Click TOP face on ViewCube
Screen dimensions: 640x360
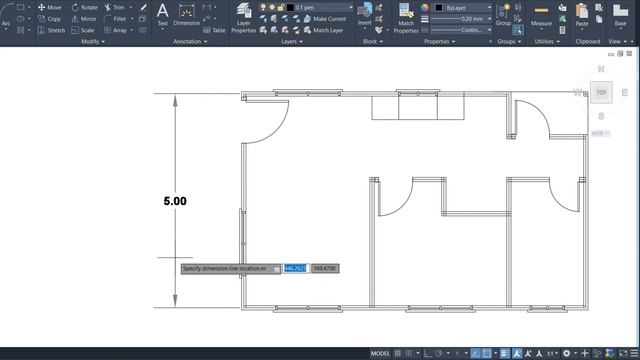coord(601,92)
